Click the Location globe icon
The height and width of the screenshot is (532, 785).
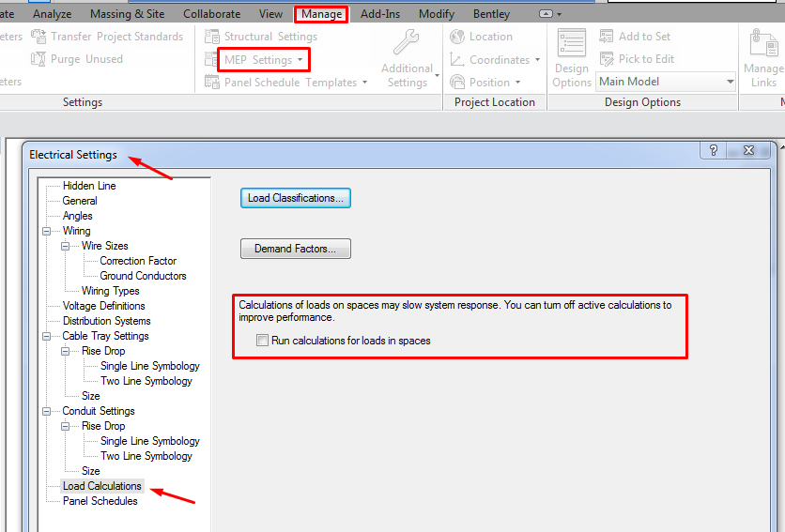pyautogui.click(x=457, y=37)
